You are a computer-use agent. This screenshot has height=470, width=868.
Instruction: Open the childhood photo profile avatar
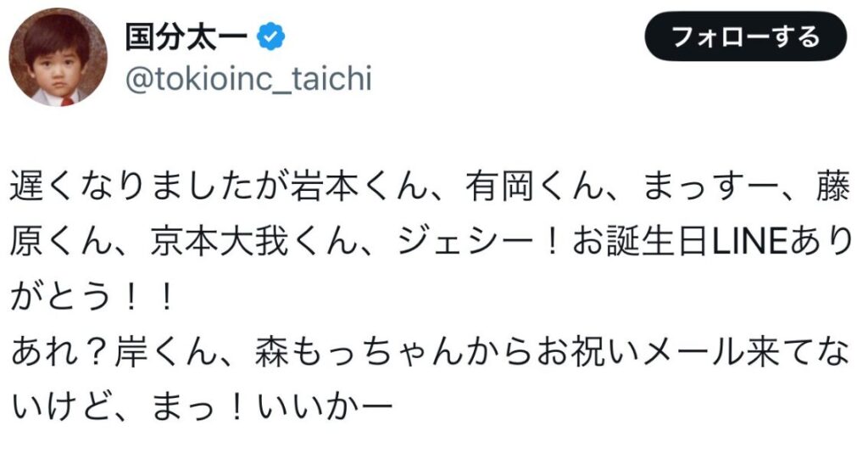pyautogui.click(x=58, y=57)
